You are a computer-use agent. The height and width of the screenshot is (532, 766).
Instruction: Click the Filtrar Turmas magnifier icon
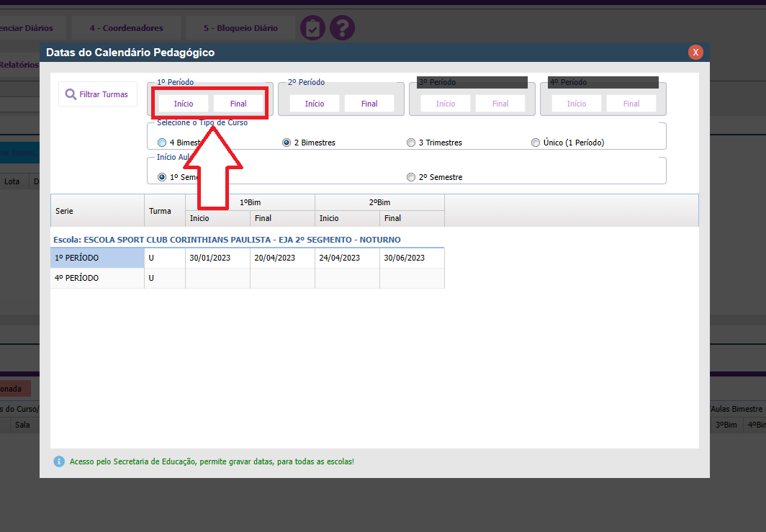(x=71, y=94)
